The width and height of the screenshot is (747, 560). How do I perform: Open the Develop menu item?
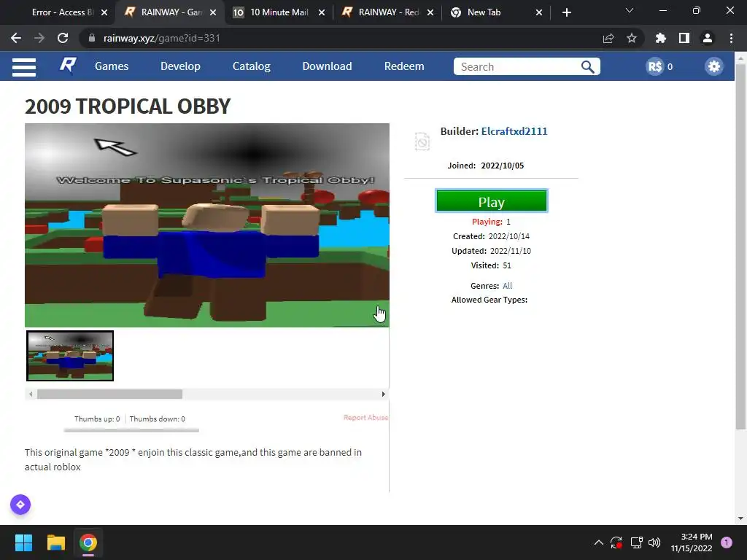180,66
